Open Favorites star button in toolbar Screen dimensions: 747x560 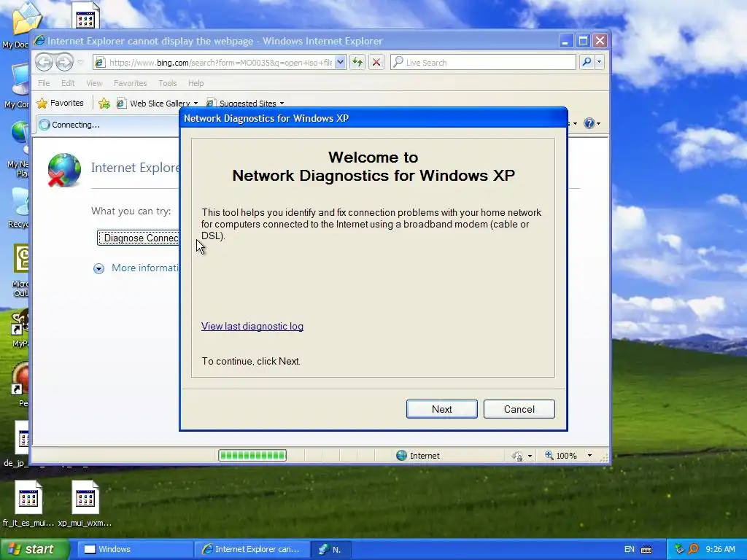pos(61,103)
